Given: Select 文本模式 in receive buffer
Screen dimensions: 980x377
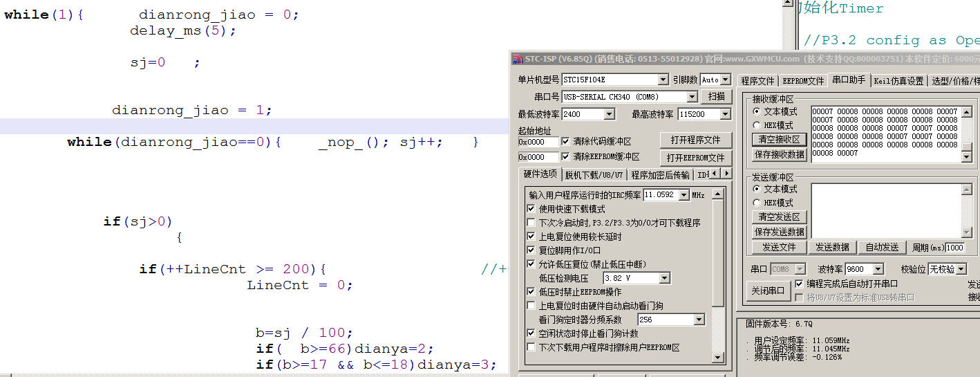Looking at the screenshot, I should coord(757,111).
